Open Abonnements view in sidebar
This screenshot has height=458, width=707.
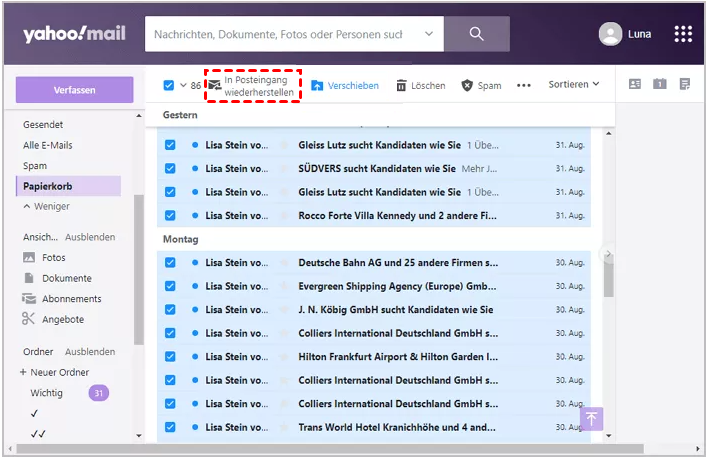(62, 299)
